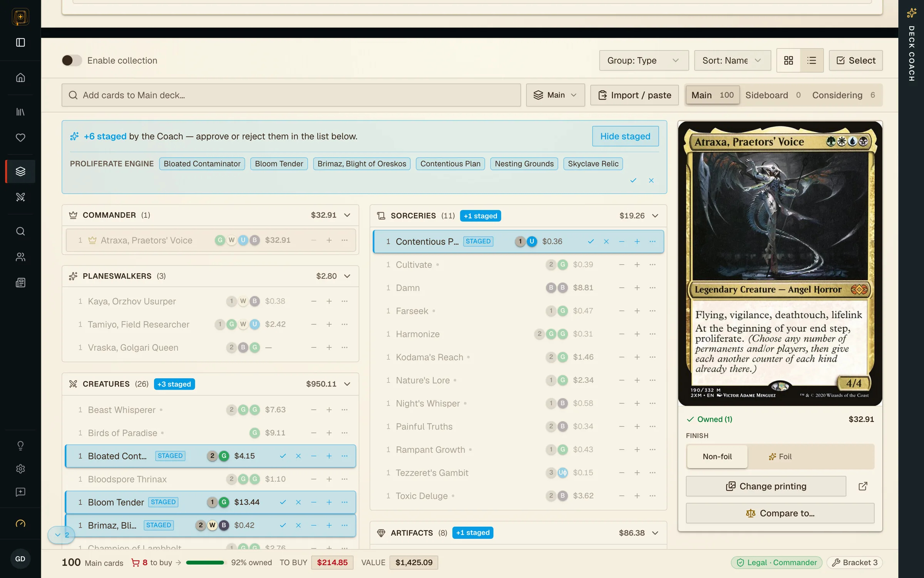Screen dimensions: 924x578
Task: Click Bracket 3 badge
Action: pyautogui.click(x=854, y=563)
